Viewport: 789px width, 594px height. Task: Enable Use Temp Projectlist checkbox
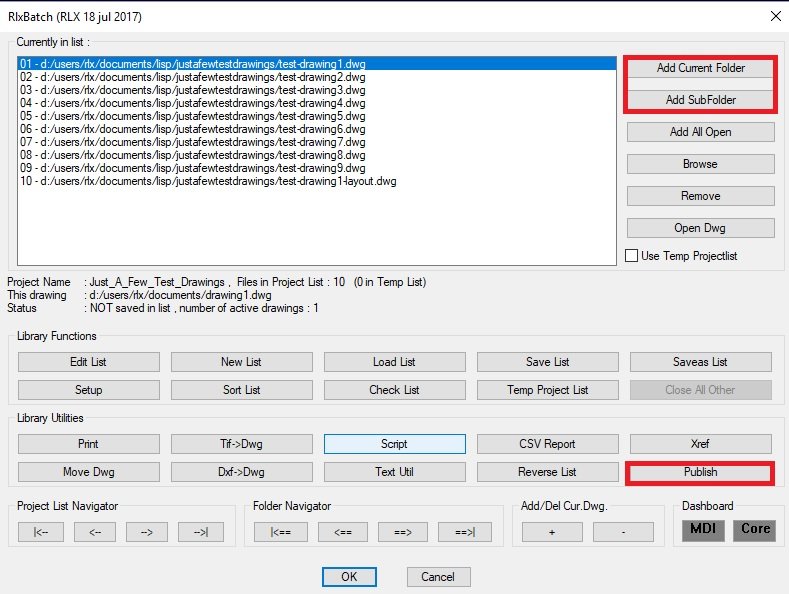click(632, 256)
